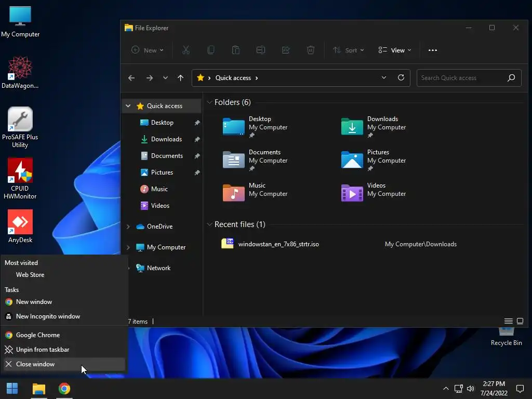The width and height of the screenshot is (532, 399).
Task: Open the Documents folder tile in Folders
Action: pos(255,160)
